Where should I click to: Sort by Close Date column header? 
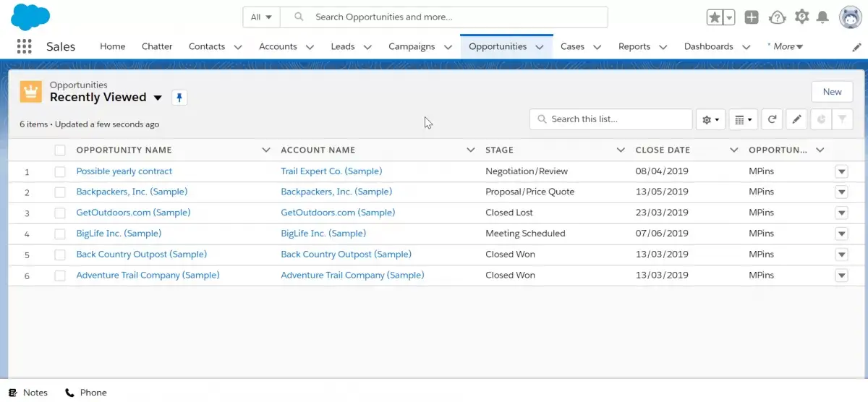[x=663, y=150]
